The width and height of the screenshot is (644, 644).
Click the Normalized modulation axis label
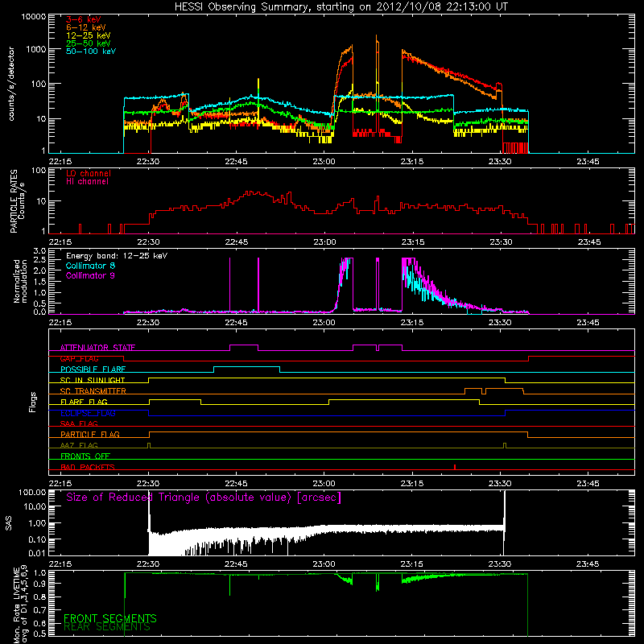click(20, 281)
